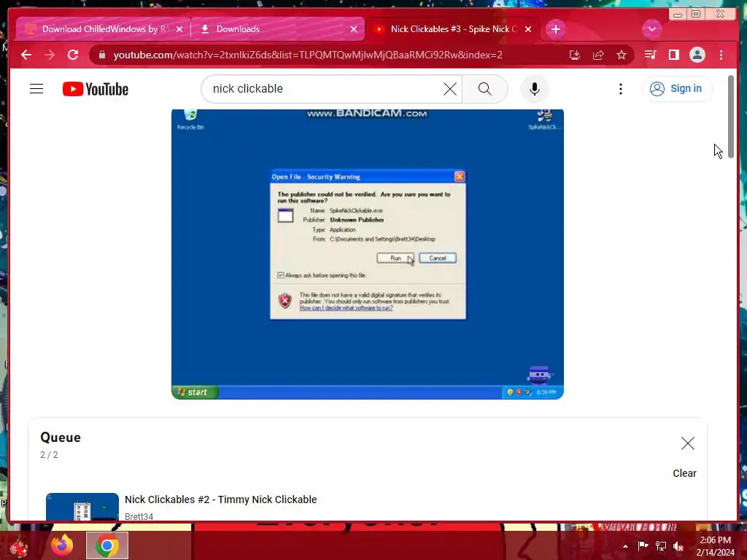Screen dimensions: 747x560
Task: Submit search with magnifier button
Action: coord(485,88)
